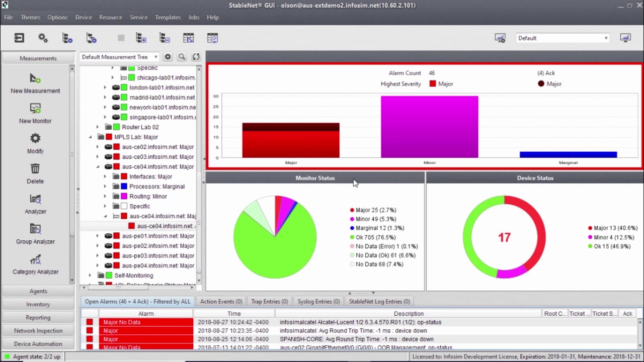Open the Agents sidebar section
The image size is (644, 362).
tap(38, 291)
